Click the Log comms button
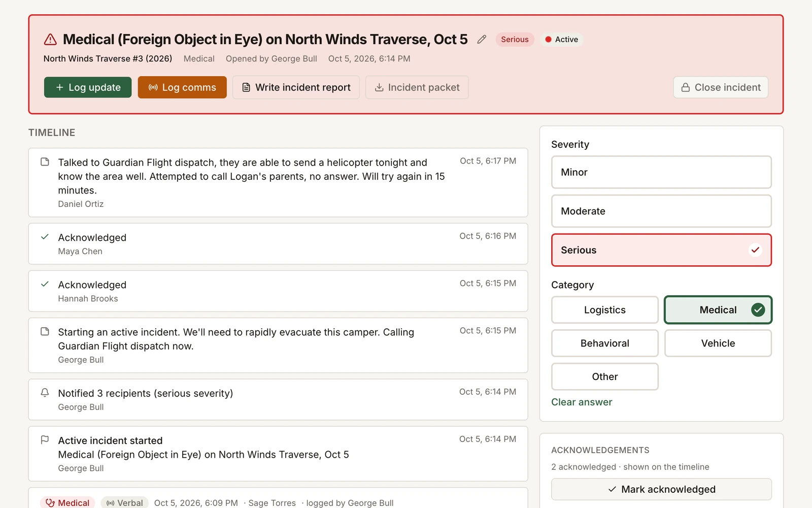Screen dimensions: 812x508 [x=182, y=87]
